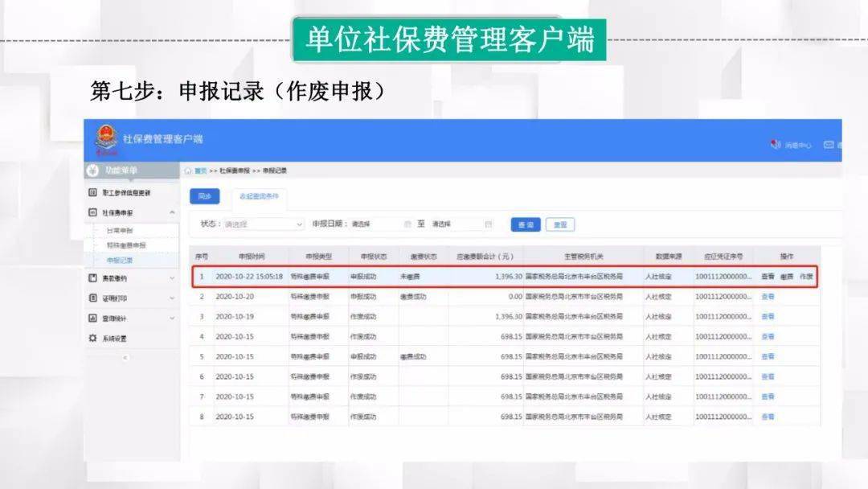Click the 应缴费额合计(元) column header

485,257
